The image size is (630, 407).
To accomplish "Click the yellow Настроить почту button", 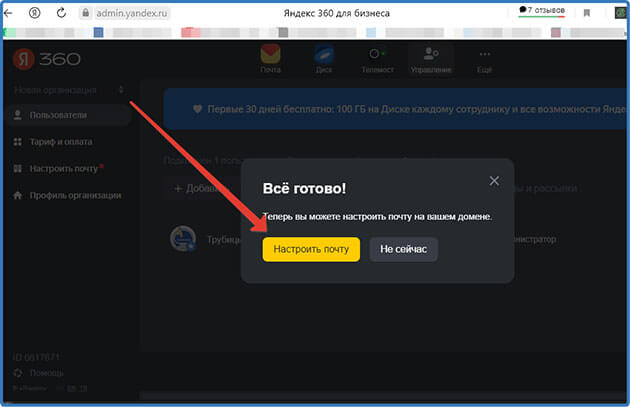I will 311,249.
